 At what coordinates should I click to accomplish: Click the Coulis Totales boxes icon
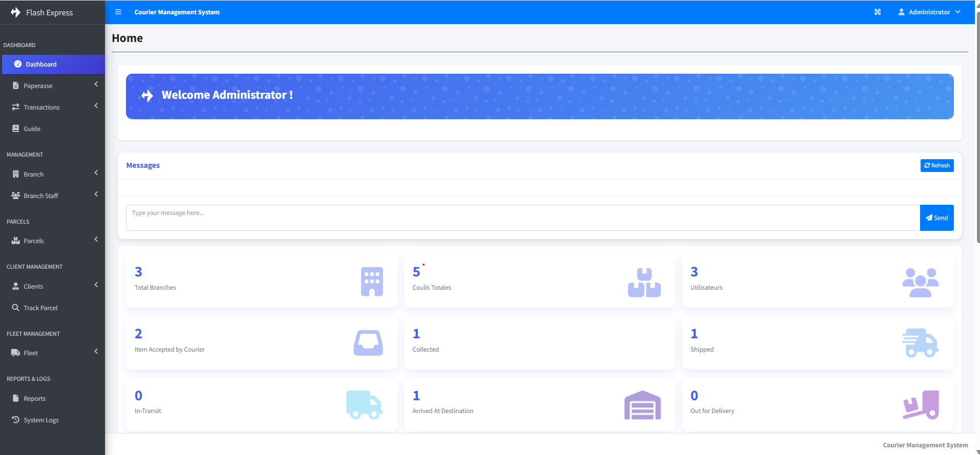644,283
